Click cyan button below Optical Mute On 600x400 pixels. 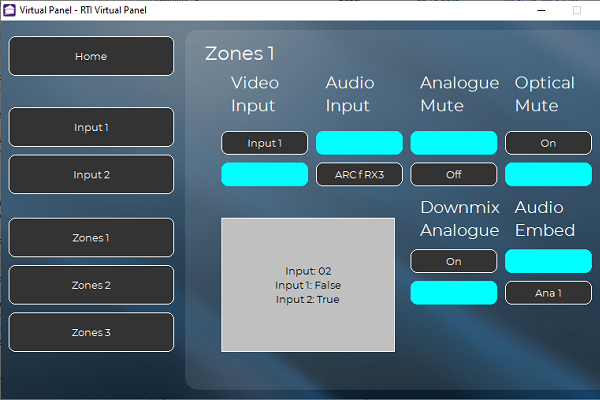(x=548, y=175)
